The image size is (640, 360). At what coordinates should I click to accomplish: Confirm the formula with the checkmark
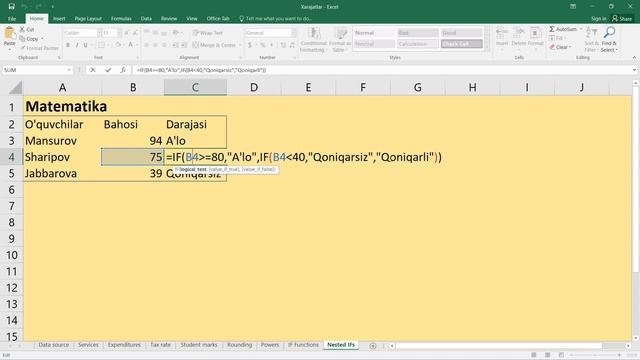[x=108, y=70]
